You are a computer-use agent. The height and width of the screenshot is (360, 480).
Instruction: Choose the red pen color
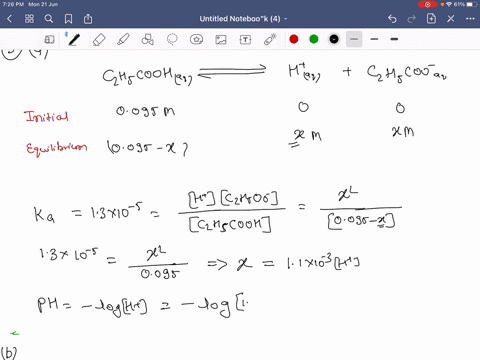[294, 39]
